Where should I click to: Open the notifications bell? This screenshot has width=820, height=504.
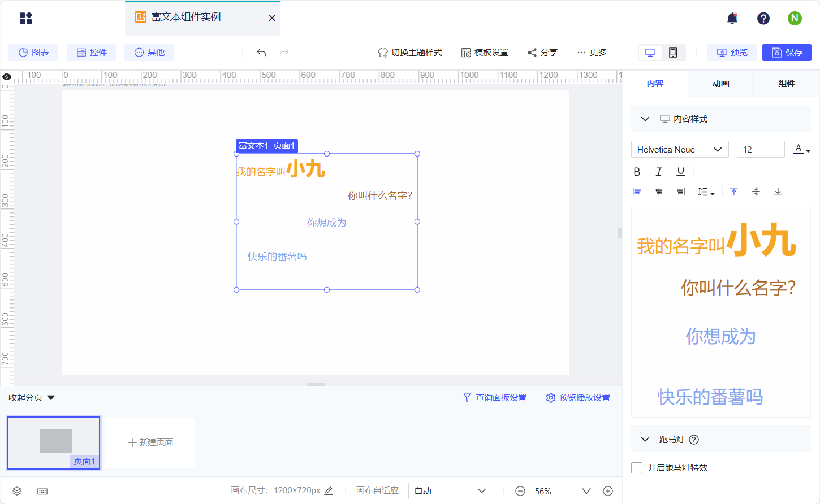click(732, 19)
